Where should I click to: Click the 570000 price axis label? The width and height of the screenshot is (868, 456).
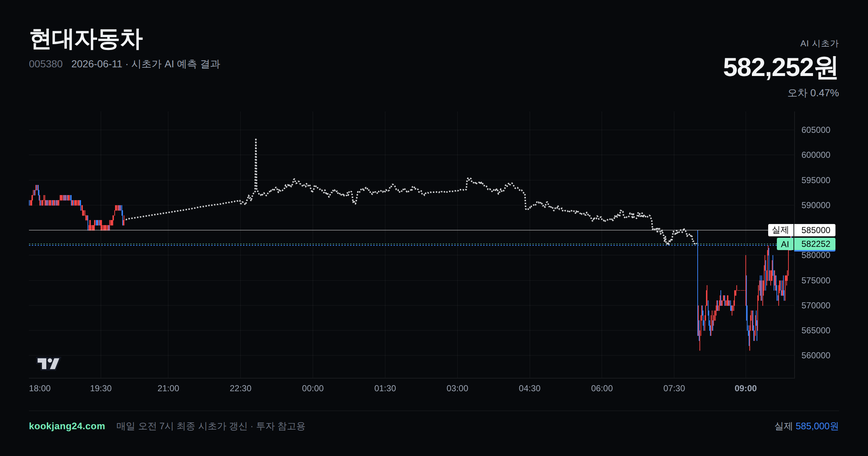tap(816, 305)
